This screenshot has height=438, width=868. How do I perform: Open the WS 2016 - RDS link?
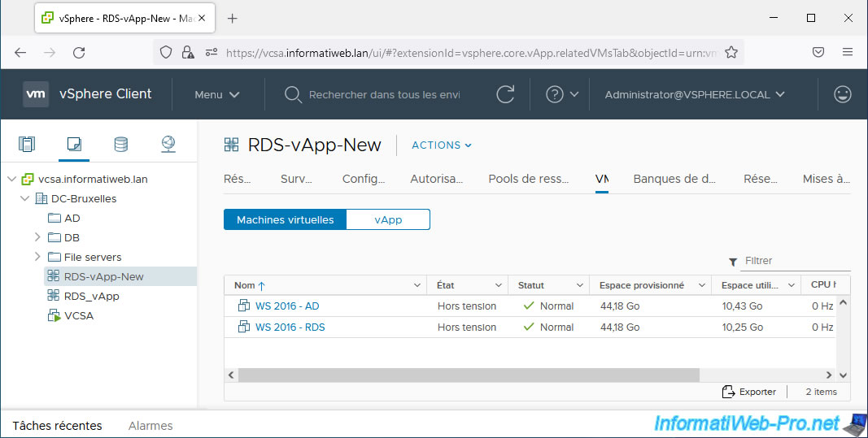coord(290,327)
